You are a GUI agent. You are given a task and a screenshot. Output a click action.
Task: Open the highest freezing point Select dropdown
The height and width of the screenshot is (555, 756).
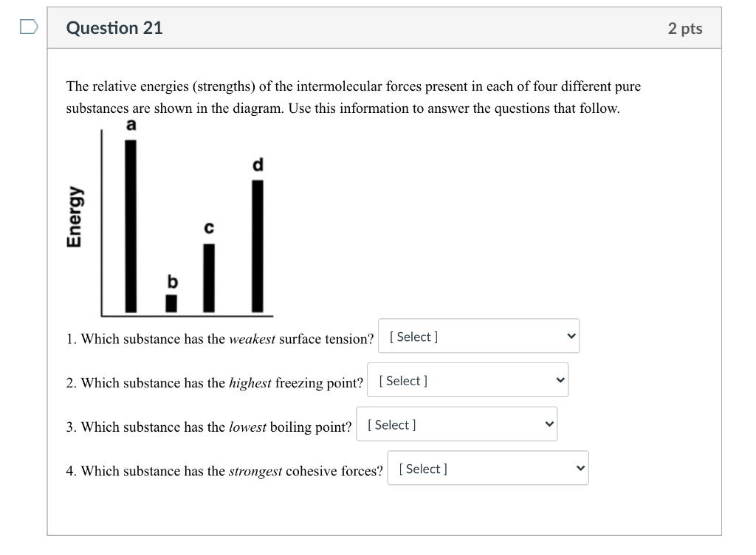(x=467, y=379)
